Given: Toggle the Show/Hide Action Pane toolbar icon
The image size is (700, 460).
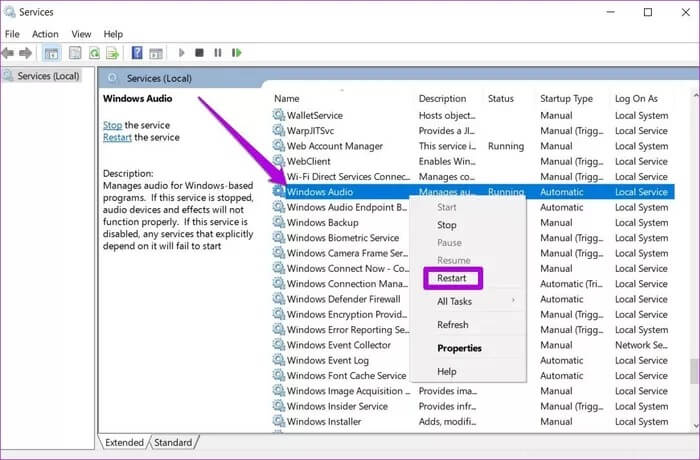Looking at the screenshot, I should coord(156,54).
